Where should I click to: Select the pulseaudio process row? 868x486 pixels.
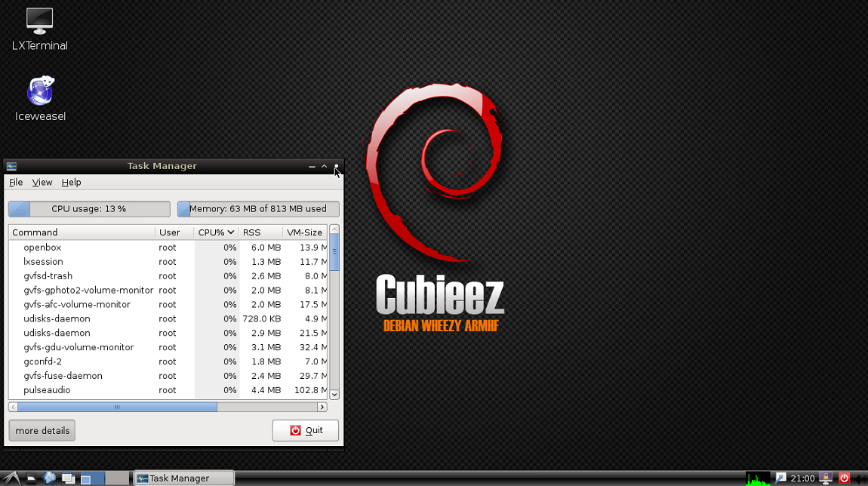tap(168, 390)
